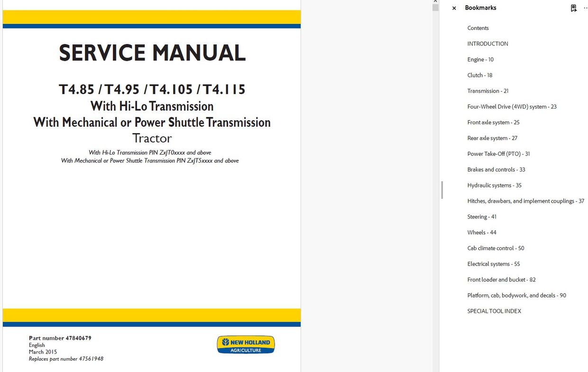This screenshot has height=372, width=588.
Task: Select Hitches, drawbars, and implement couplings bookmark
Action: (x=526, y=201)
